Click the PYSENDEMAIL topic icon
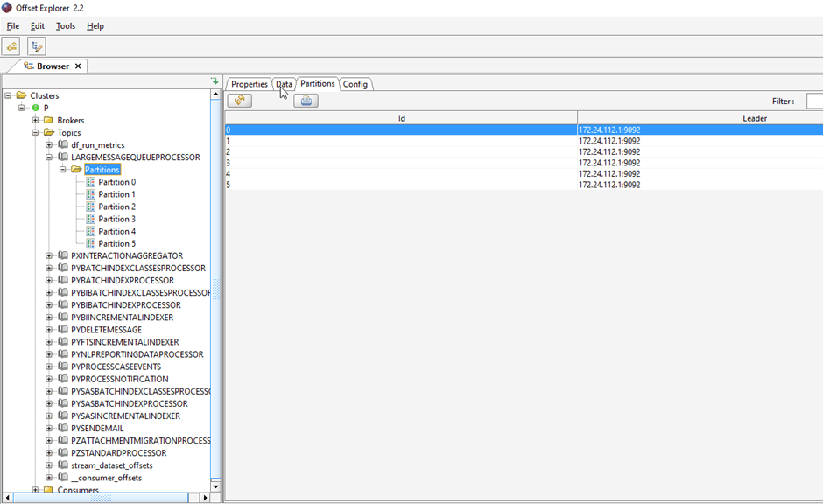This screenshot has height=504, width=823. (63, 429)
